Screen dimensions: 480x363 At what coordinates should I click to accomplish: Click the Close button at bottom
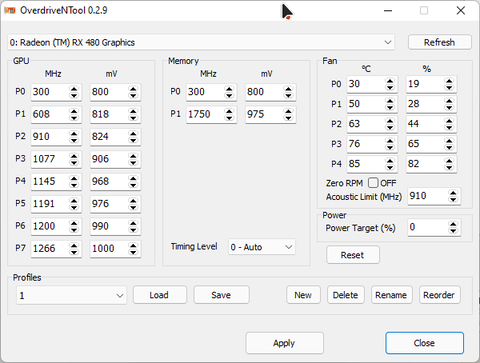(x=424, y=343)
